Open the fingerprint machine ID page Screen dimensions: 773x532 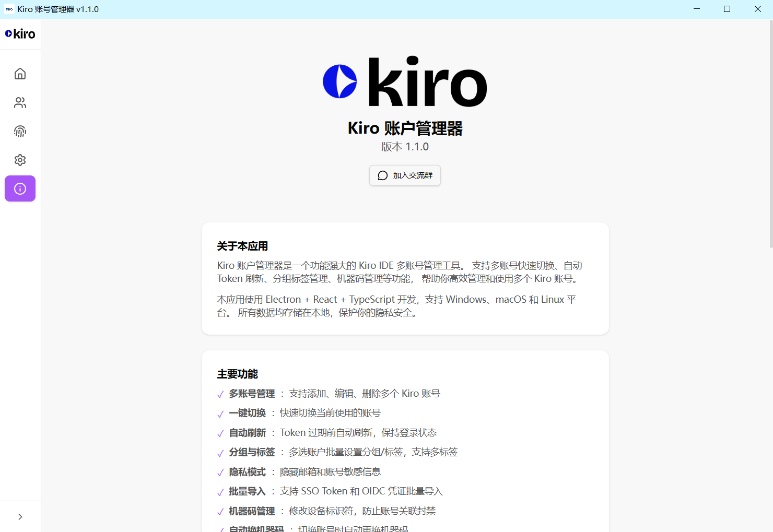(x=20, y=131)
